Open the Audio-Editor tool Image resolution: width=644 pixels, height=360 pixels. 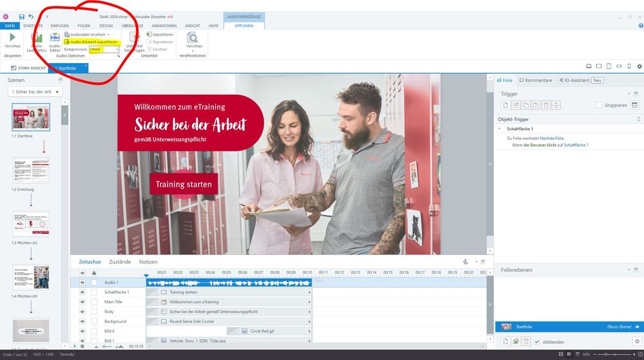click(55, 43)
